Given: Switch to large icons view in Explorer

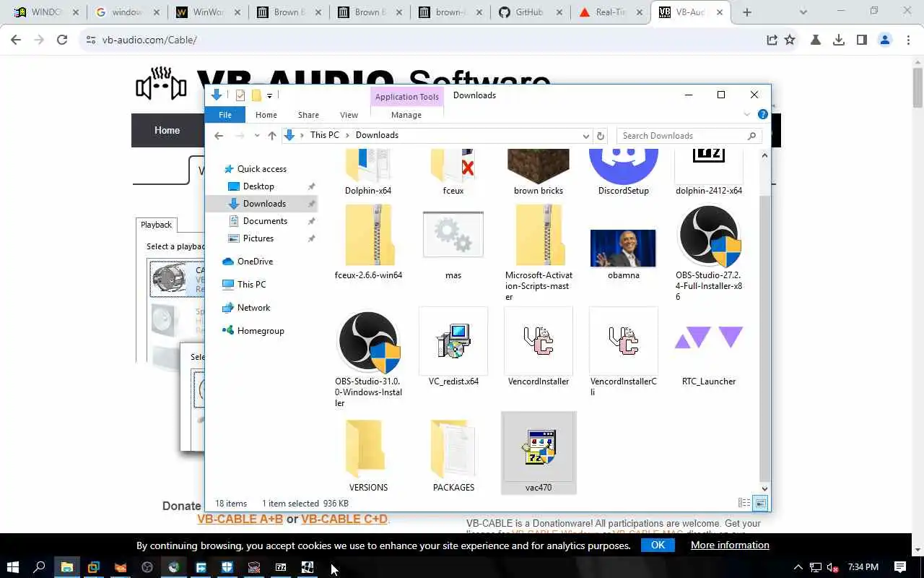Looking at the screenshot, I should pos(760,503).
